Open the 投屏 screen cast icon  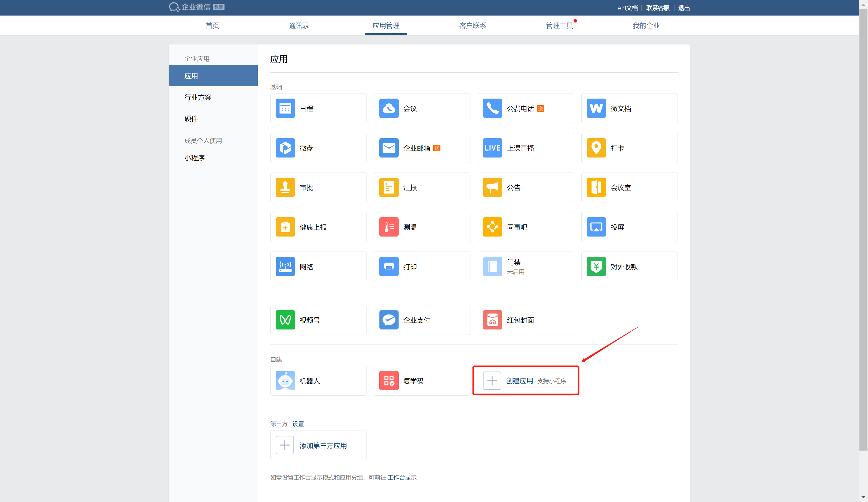click(x=596, y=227)
